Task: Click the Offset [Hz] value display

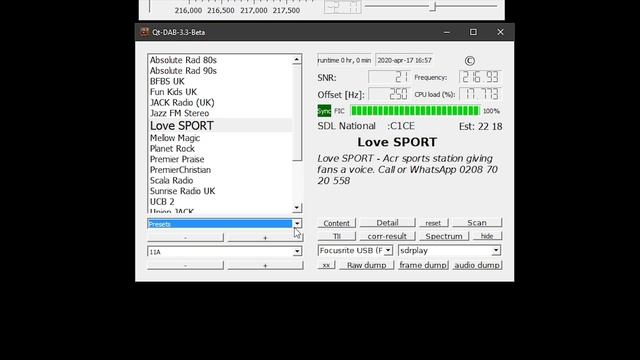Action: [389, 94]
